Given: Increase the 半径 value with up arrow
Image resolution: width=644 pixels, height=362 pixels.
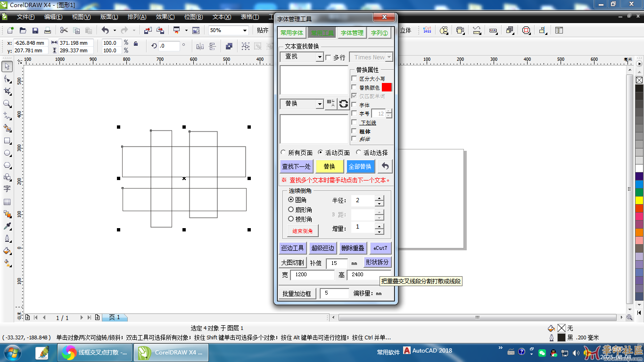Looking at the screenshot, I should click(x=380, y=197).
